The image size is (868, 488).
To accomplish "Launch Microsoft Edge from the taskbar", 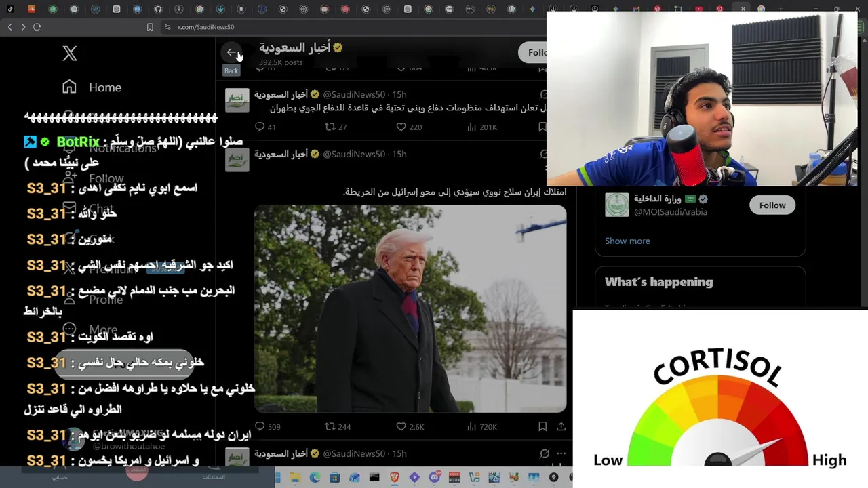I will [315, 477].
